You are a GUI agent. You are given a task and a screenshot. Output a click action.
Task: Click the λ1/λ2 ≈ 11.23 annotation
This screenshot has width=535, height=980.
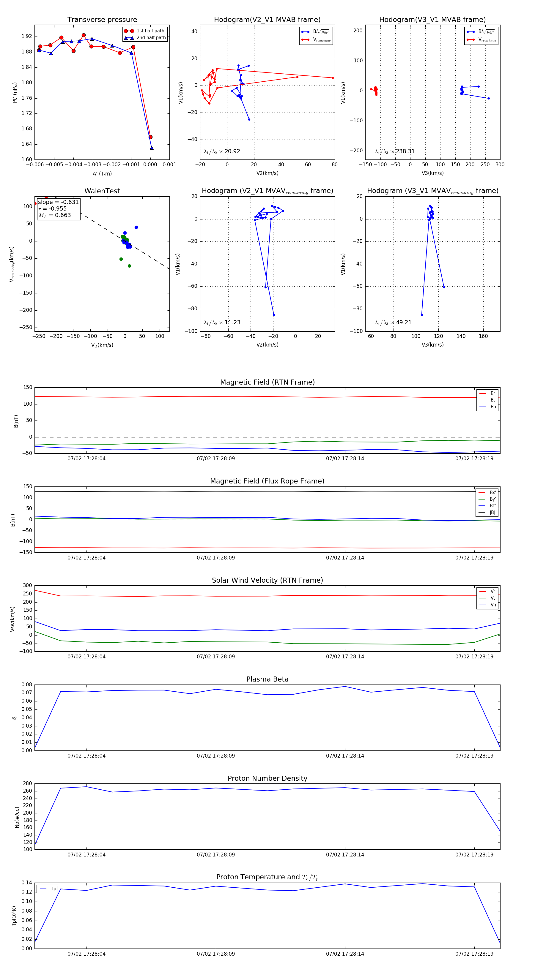(x=222, y=323)
